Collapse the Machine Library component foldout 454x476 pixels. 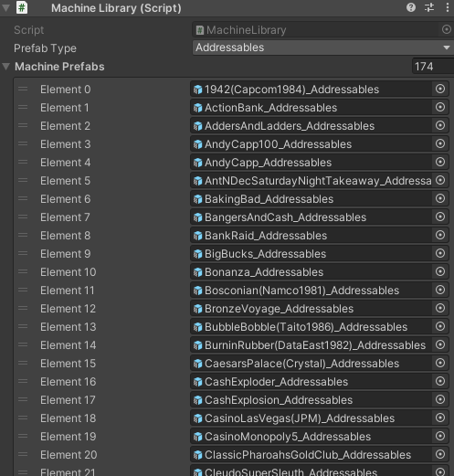(5, 8)
